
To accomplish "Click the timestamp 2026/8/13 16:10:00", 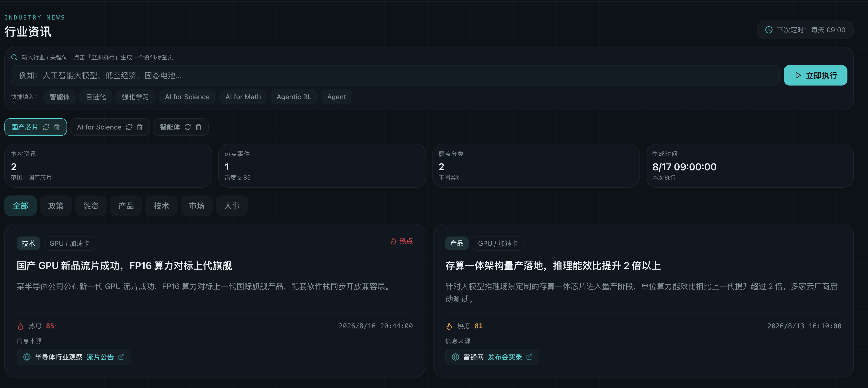I will click(x=804, y=326).
